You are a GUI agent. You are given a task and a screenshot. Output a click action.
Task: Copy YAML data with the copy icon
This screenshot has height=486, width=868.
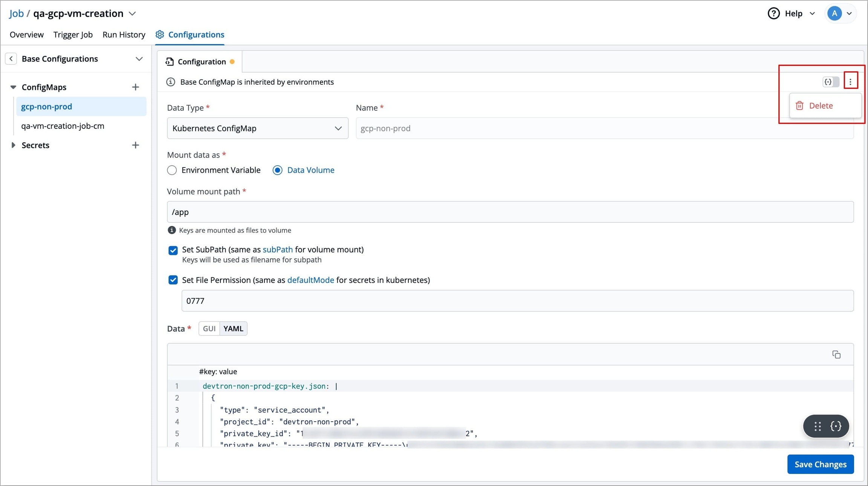(836, 355)
